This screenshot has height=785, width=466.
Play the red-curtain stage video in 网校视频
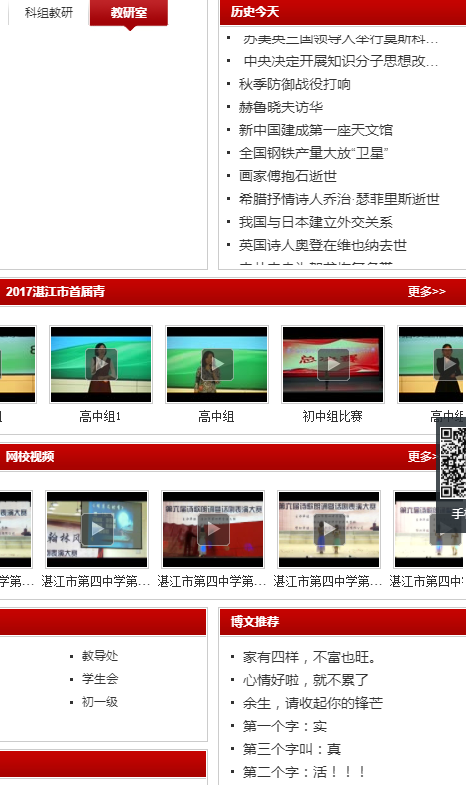tap(213, 529)
